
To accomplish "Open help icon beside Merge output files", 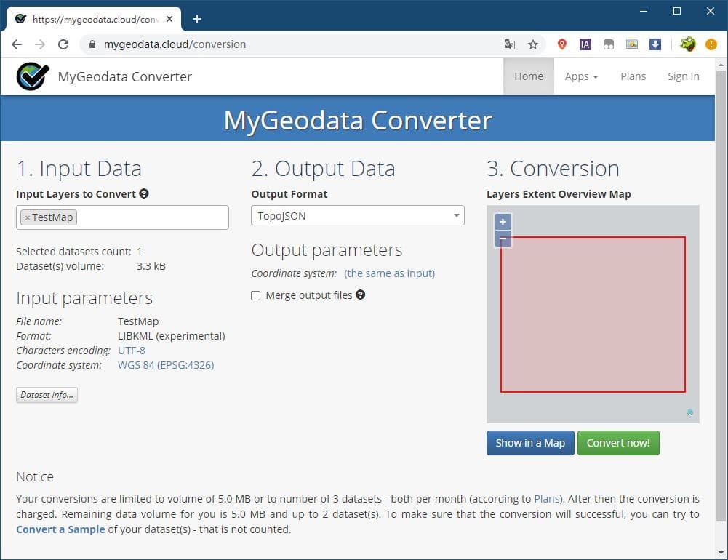I will point(360,295).
